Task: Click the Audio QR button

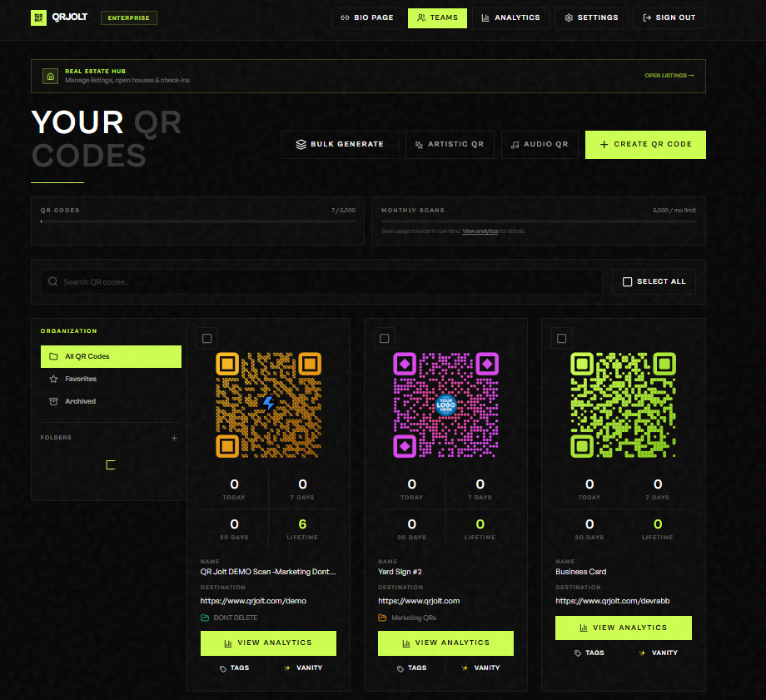Action: (540, 145)
